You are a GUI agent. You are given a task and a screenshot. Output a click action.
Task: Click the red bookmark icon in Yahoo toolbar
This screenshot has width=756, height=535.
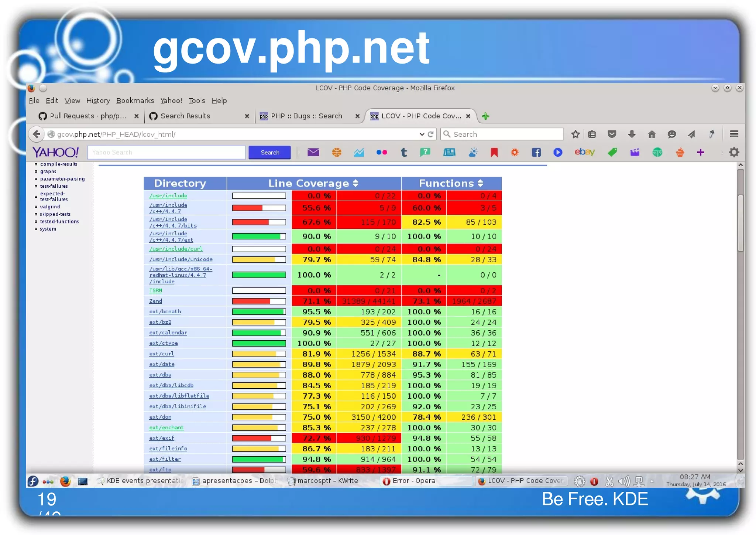[494, 152]
